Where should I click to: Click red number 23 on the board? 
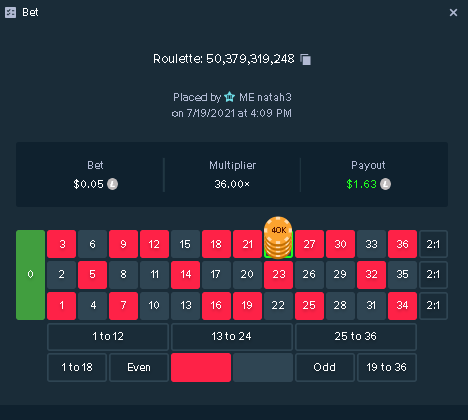click(278, 275)
